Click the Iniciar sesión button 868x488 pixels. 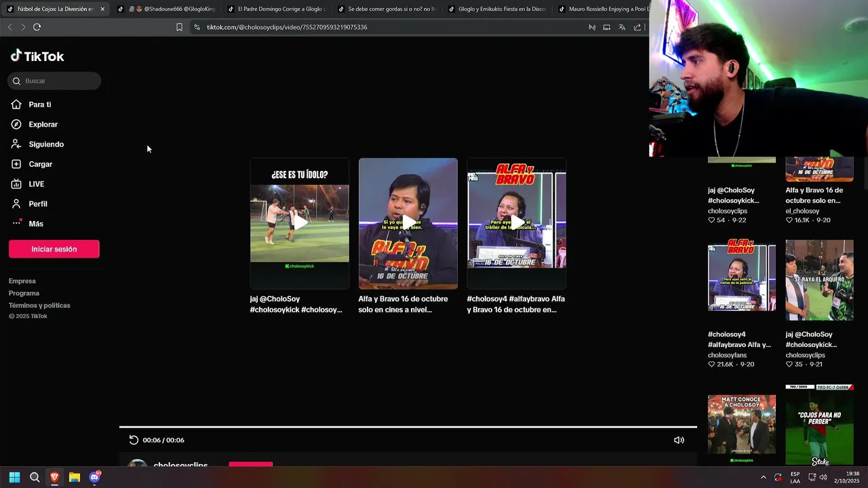(54, 249)
